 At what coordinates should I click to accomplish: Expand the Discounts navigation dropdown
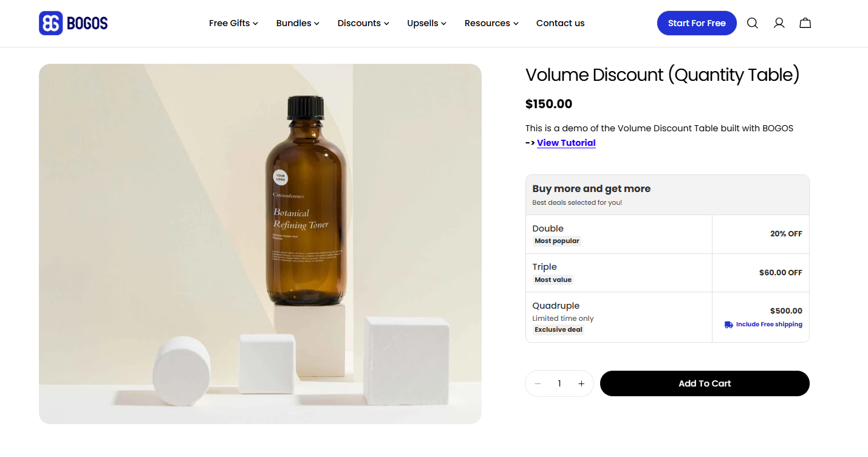(363, 22)
